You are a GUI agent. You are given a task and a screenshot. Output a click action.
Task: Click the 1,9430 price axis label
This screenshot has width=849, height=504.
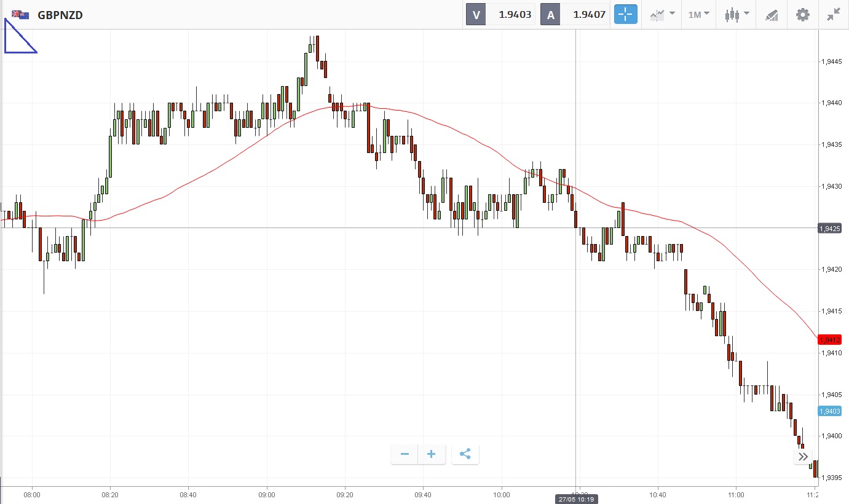[x=831, y=186]
